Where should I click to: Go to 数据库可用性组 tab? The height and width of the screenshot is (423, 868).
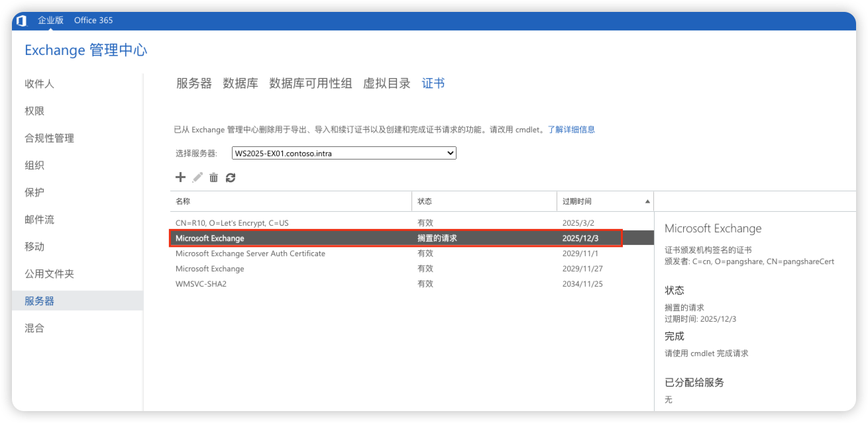(310, 83)
